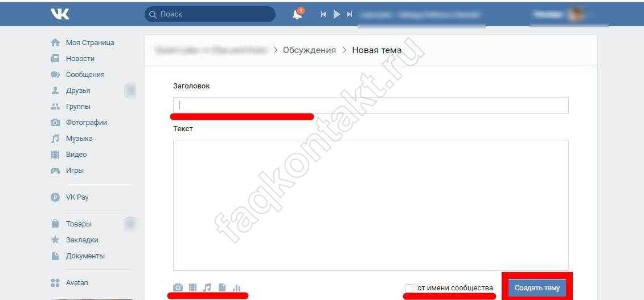Add a poll with chart icon
The height and width of the screenshot is (300, 644).
[237, 287]
